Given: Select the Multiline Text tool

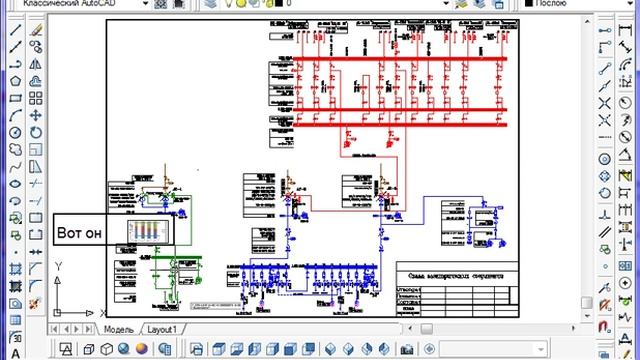Looking at the screenshot, I should (16, 353).
